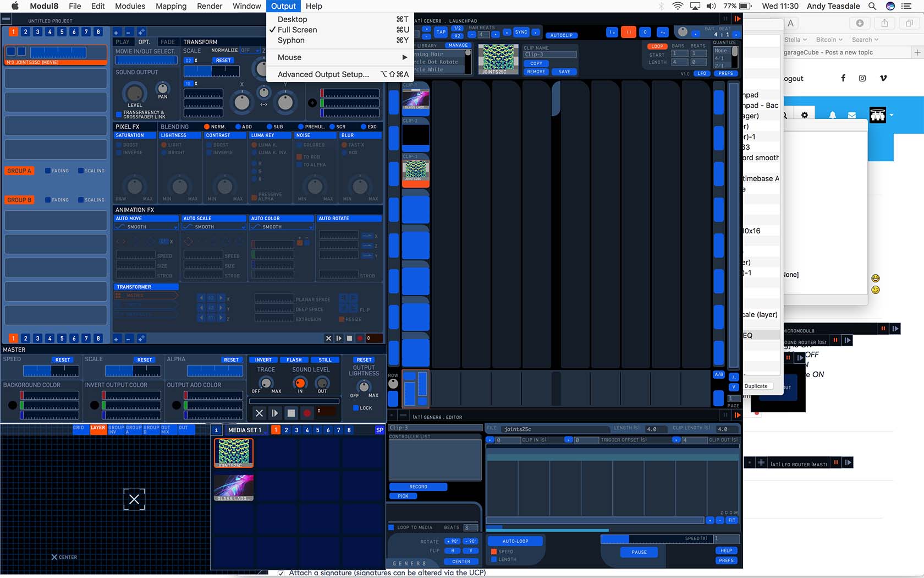The image size is (924, 578).
Task: Clear master sequence with X icon
Action: pyautogui.click(x=259, y=413)
